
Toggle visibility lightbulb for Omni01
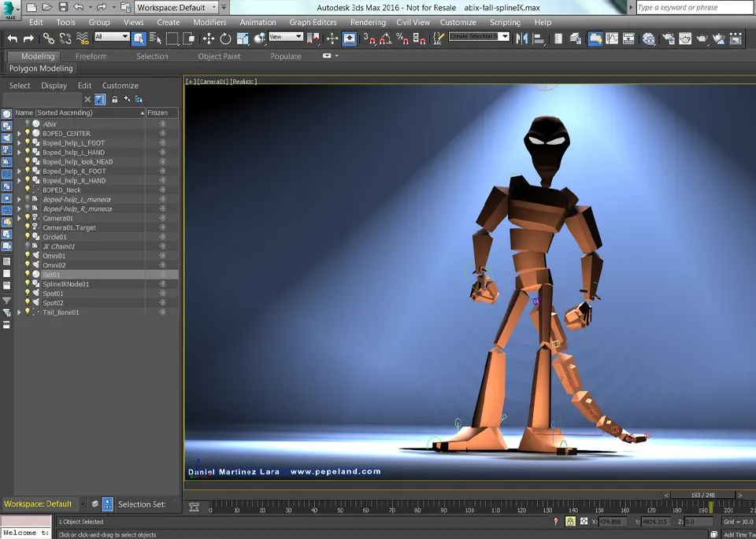[28, 256]
